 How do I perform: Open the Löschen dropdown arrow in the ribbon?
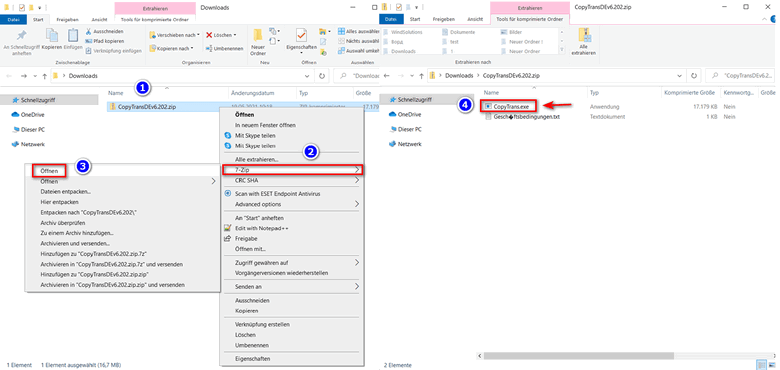click(235, 35)
